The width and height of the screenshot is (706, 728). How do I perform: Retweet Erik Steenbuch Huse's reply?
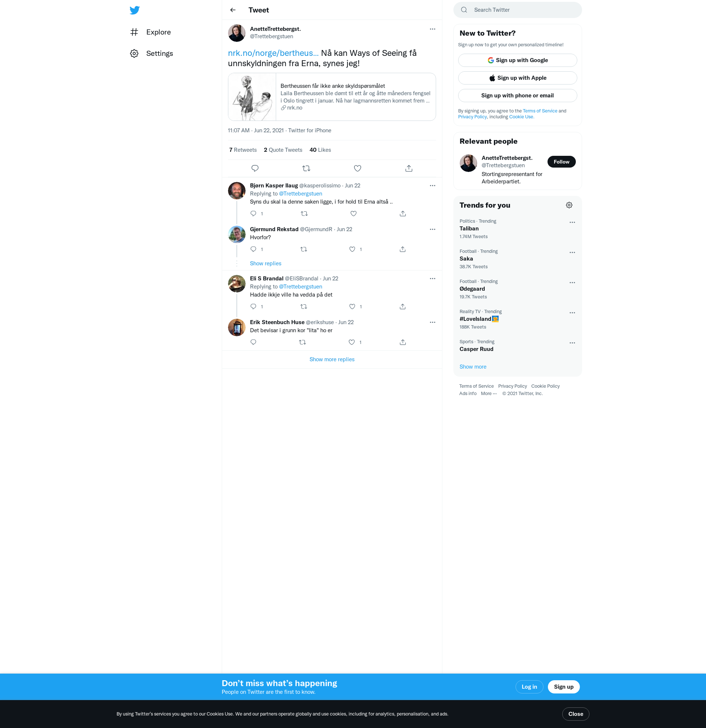click(x=303, y=342)
